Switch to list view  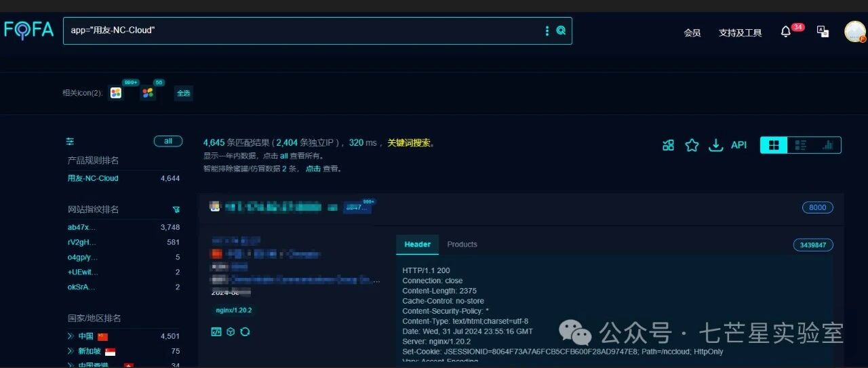801,145
